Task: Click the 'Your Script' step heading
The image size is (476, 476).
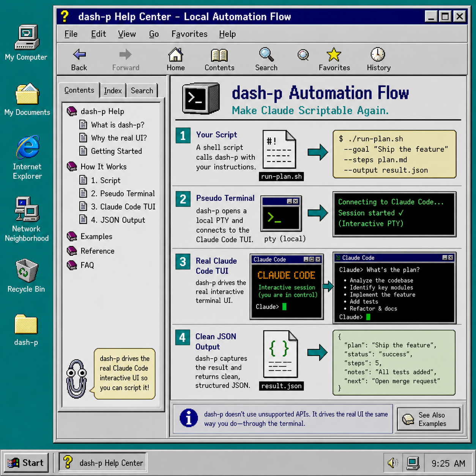Action: point(216,134)
